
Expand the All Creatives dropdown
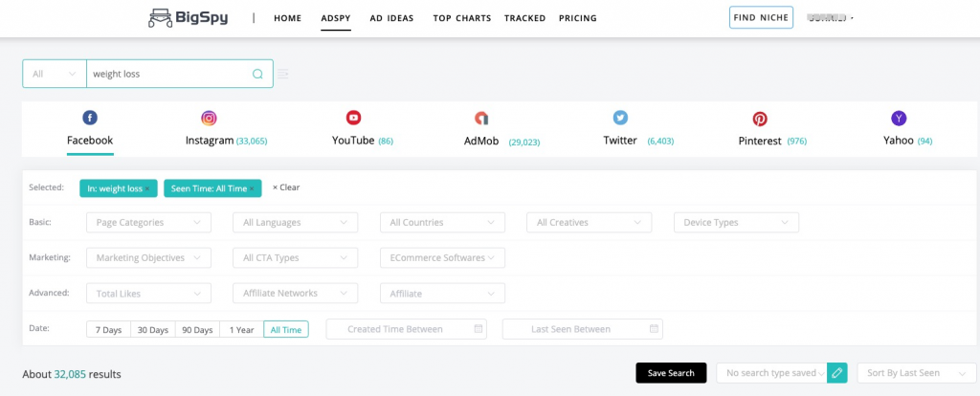point(590,222)
